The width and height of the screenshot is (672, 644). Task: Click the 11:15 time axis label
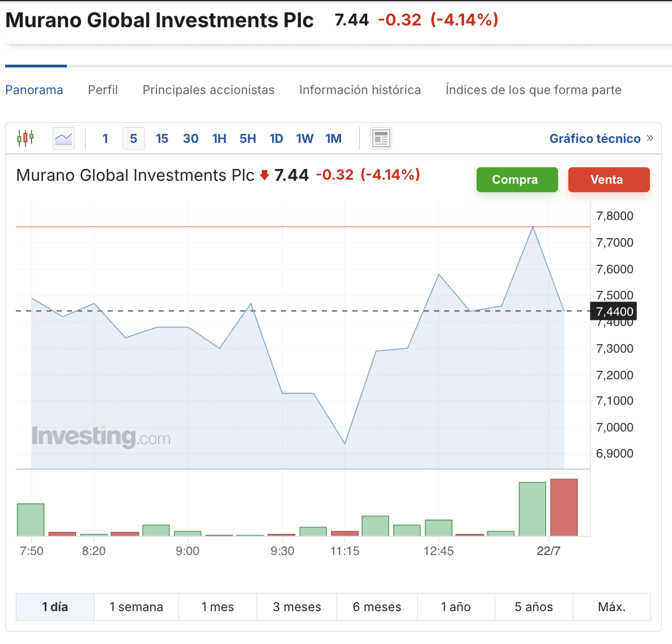tap(345, 551)
